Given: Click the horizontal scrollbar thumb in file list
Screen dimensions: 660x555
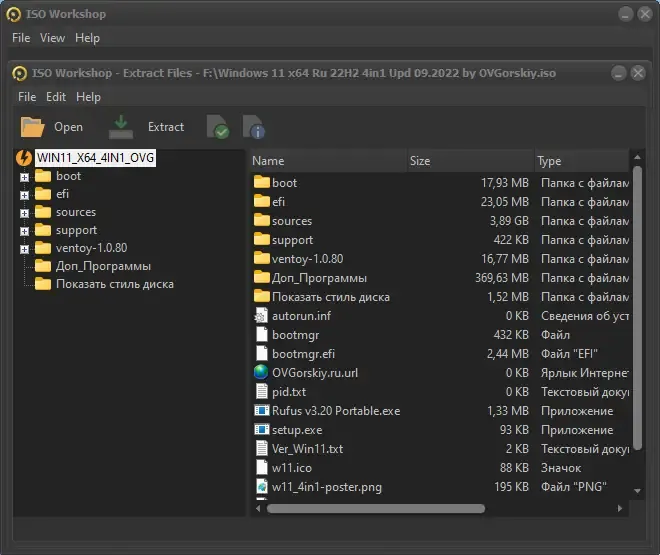Looking at the screenshot, I should pos(376,508).
